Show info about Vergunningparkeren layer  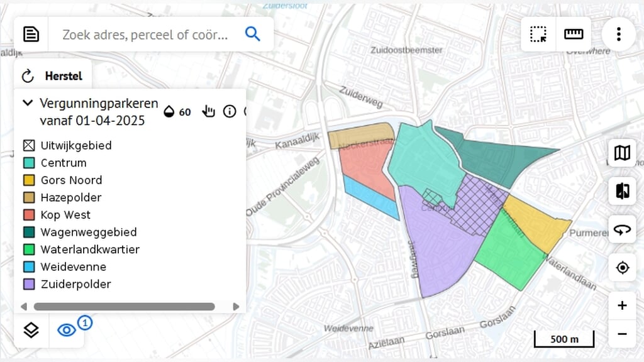tap(230, 111)
